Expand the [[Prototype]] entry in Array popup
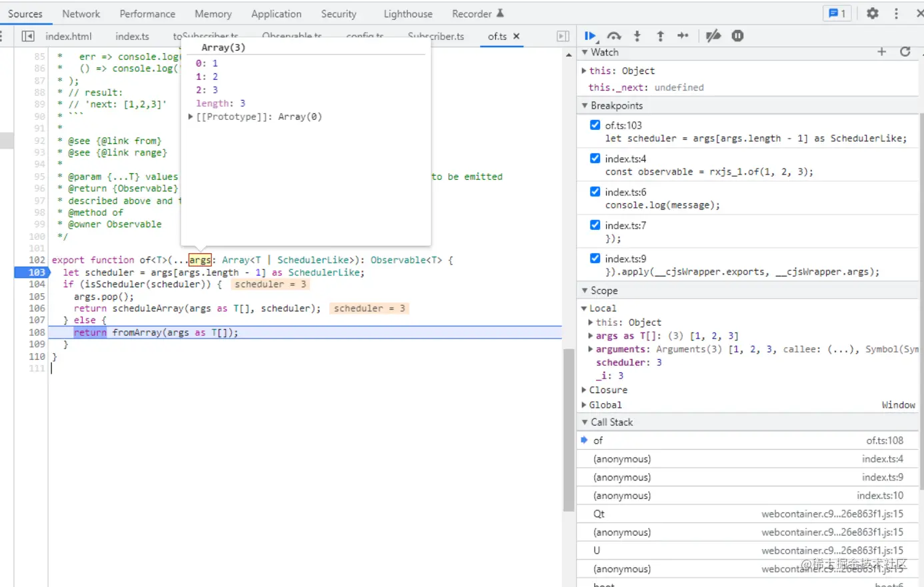The width and height of the screenshot is (924, 587). (191, 117)
